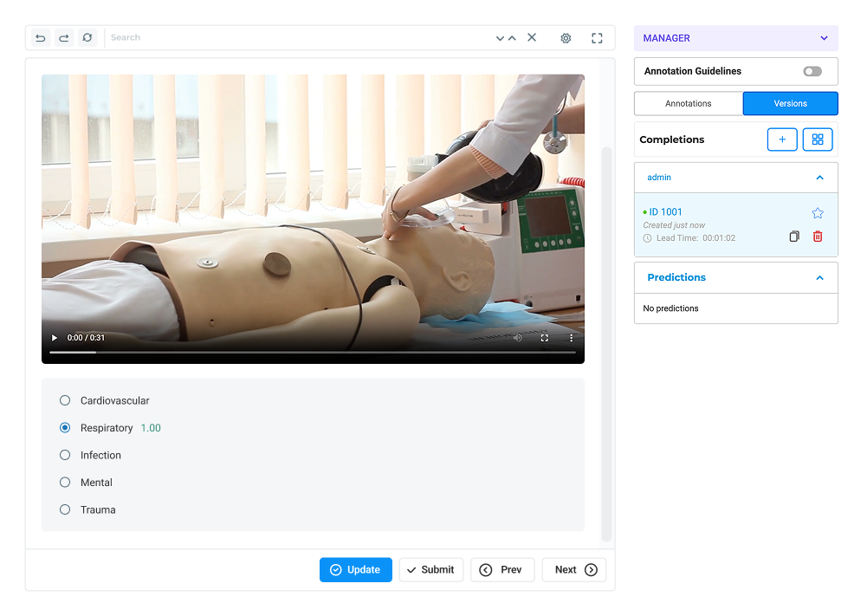Go to previous search result chevron
The image size is (867, 616).
tap(512, 38)
